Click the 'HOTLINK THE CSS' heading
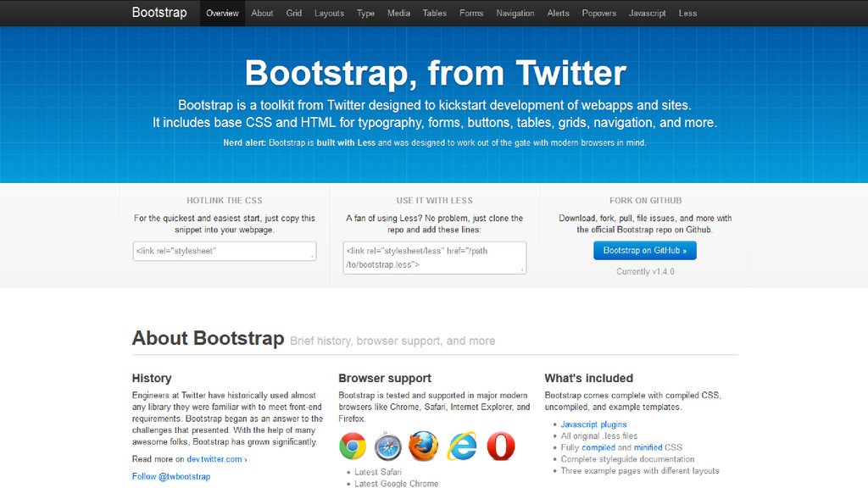868x488 pixels. point(225,201)
